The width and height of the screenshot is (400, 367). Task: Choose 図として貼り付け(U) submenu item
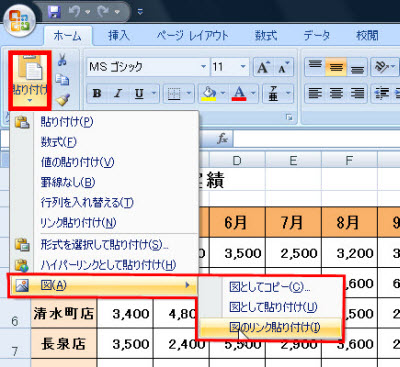click(270, 307)
